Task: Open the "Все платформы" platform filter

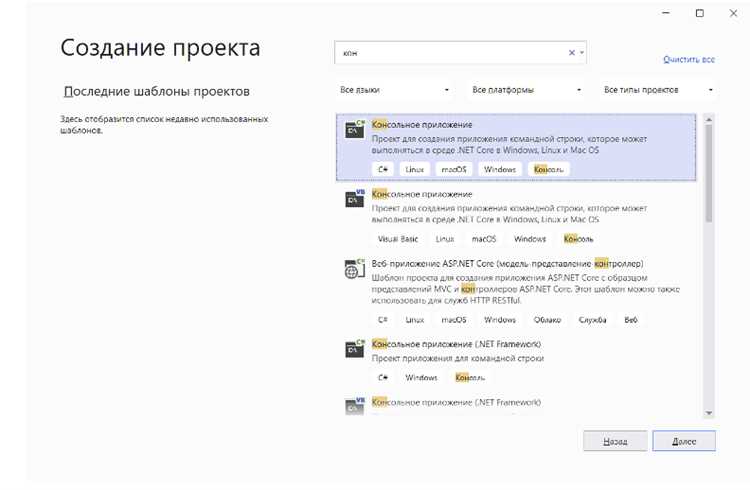Action: tap(526, 90)
